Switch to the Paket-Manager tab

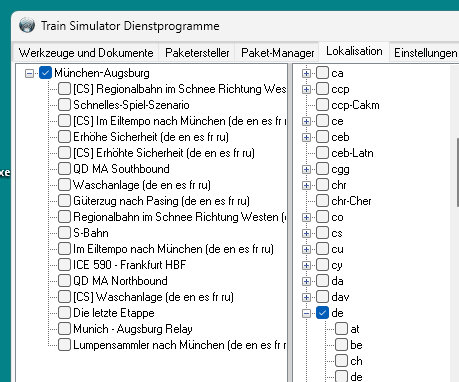click(x=277, y=53)
